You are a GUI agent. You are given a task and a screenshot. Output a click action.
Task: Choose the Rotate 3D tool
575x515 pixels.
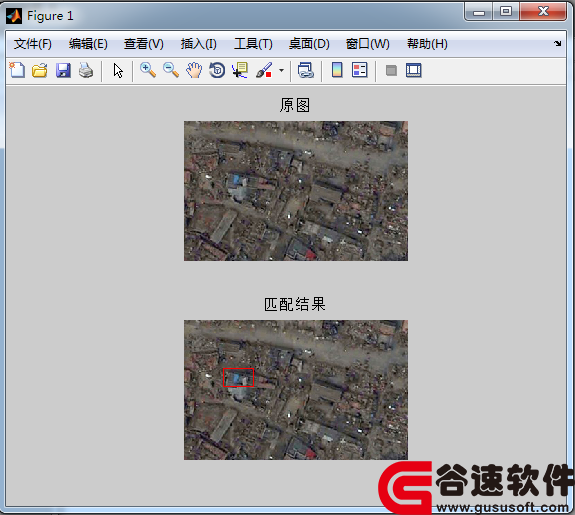tap(217, 70)
